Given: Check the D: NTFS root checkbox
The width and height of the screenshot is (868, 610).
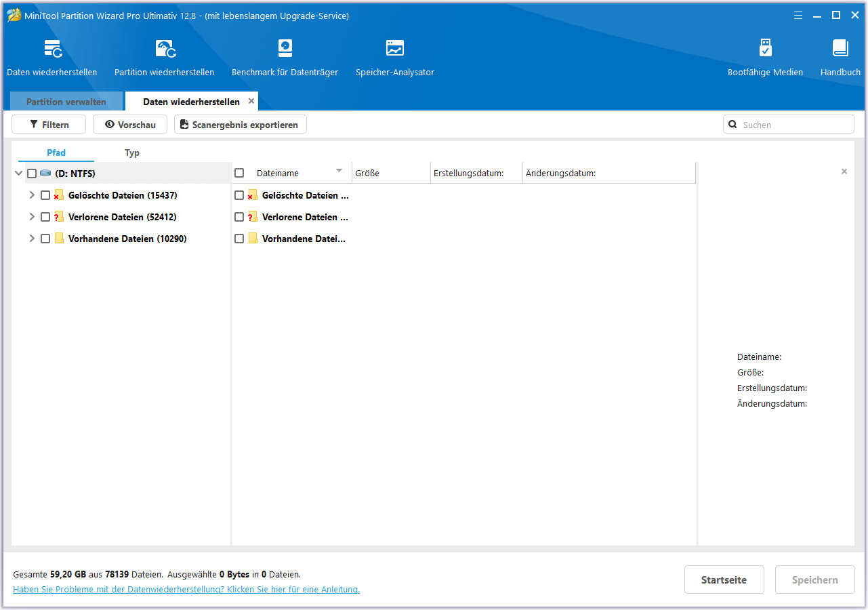Looking at the screenshot, I should point(32,174).
